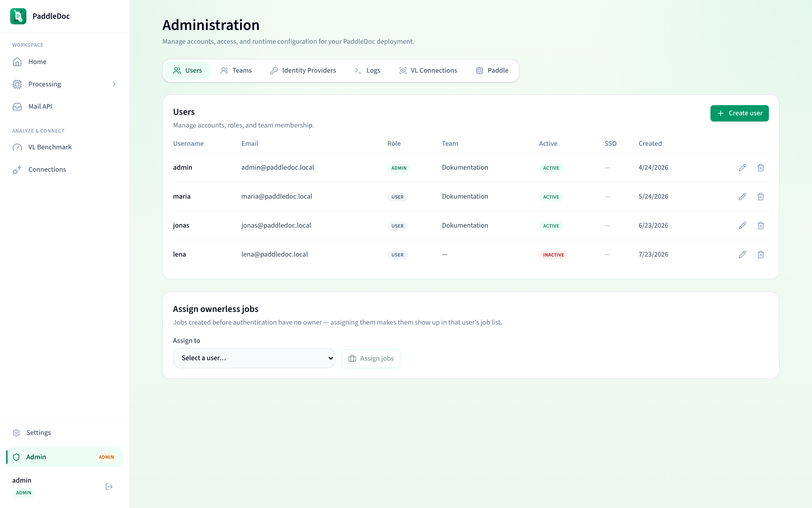Delete the maria user via trash icon
The image size is (812, 508).
click(761, 197)
